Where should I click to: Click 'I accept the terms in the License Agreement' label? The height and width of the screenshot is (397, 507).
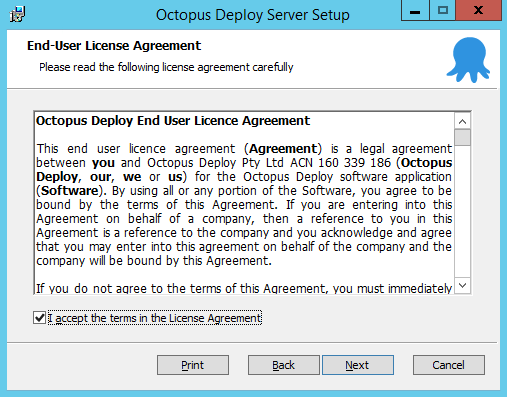(155, 318)
